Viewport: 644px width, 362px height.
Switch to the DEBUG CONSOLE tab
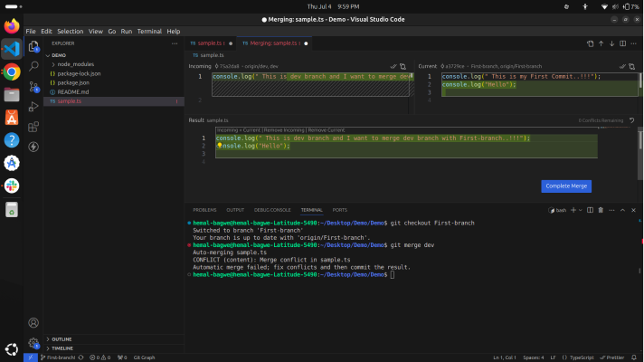click(x=272, y=210)
